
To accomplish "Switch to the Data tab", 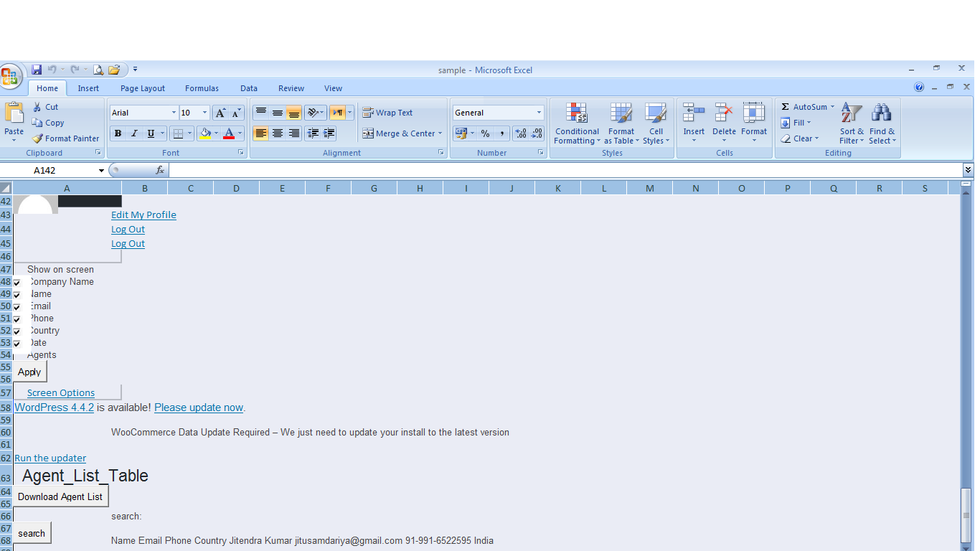I will click(x=249, y=88).
